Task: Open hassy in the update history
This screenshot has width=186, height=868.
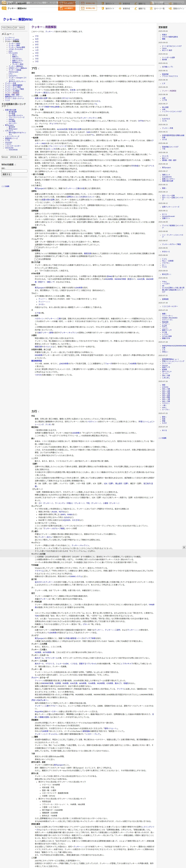Action: pos(164,48)
